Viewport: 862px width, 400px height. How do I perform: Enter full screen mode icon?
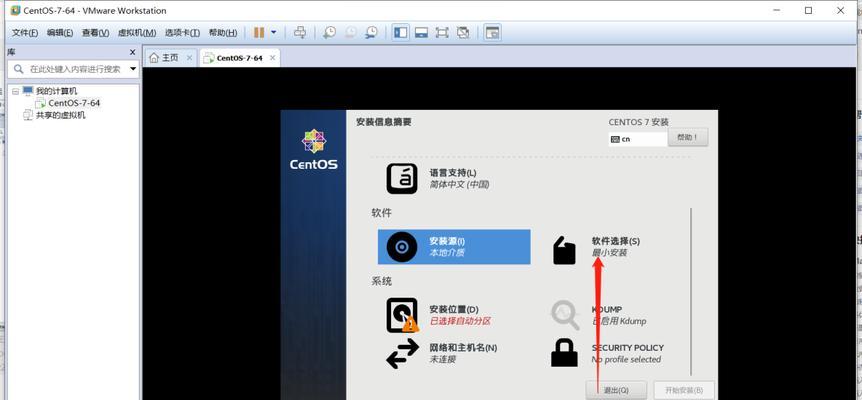point(442,33)
